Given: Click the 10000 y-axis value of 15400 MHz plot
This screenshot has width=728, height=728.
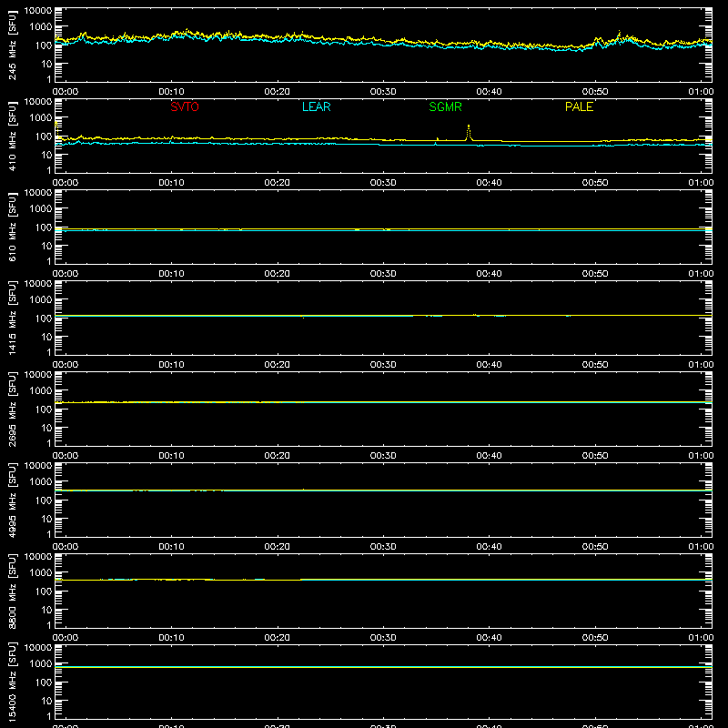Looking at the screenshot, I should [x=38, y=648].
